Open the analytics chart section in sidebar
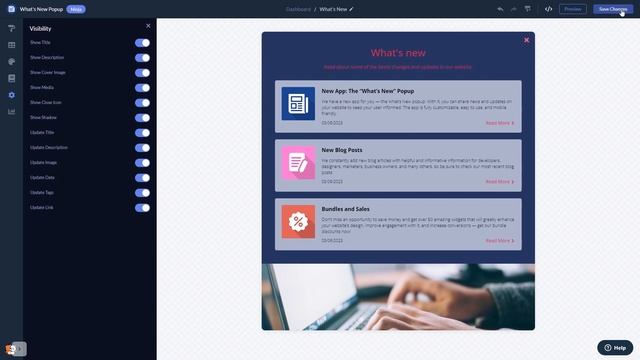 point(11,111)
